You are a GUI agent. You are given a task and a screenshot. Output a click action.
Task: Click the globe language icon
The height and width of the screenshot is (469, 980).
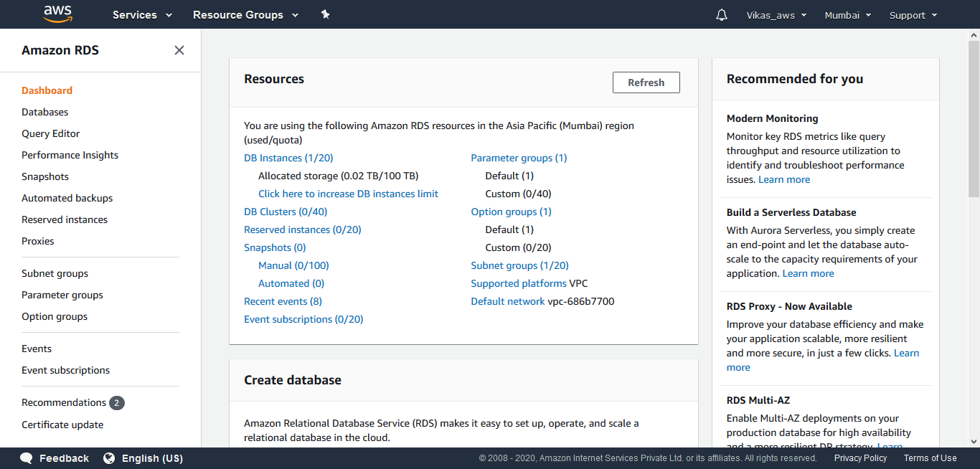(x=109, y=458)
